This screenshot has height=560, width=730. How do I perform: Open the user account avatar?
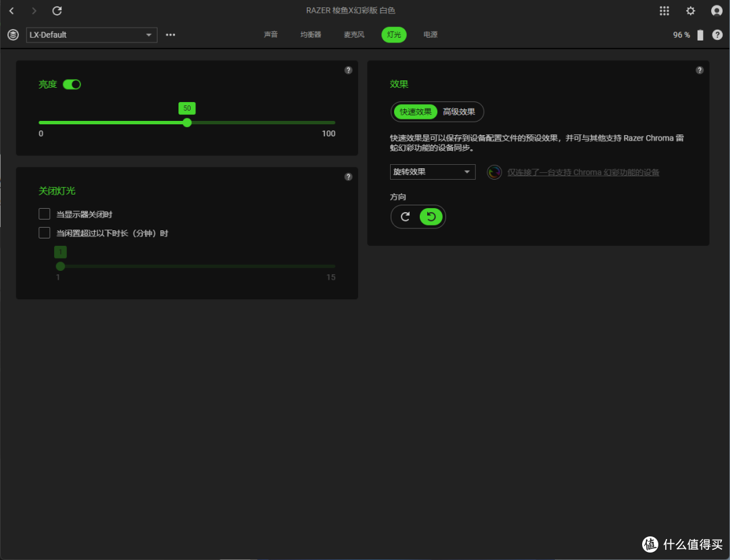point(717,11)
